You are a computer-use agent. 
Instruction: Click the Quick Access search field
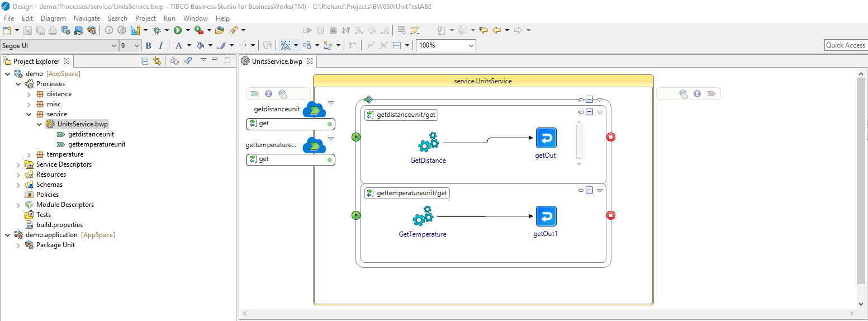pyautogui.click(x=845, y=45)
